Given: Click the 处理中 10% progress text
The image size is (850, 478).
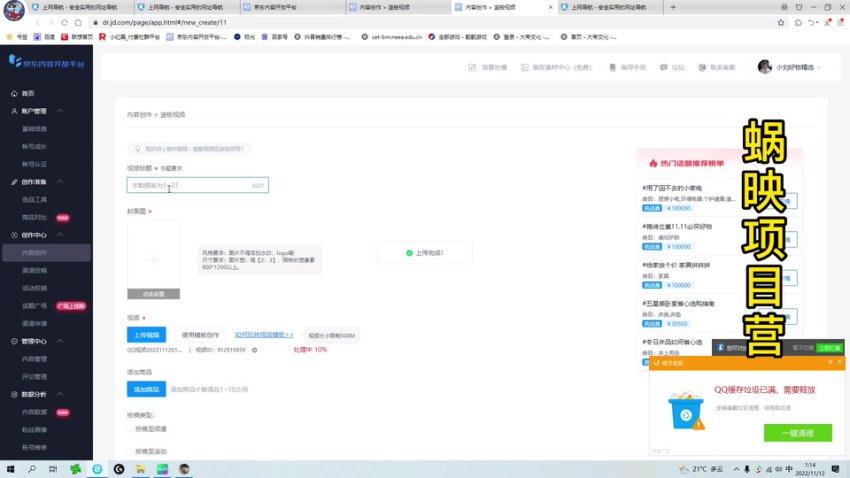Looking at the screenshot, I should (x=310, y=350).
